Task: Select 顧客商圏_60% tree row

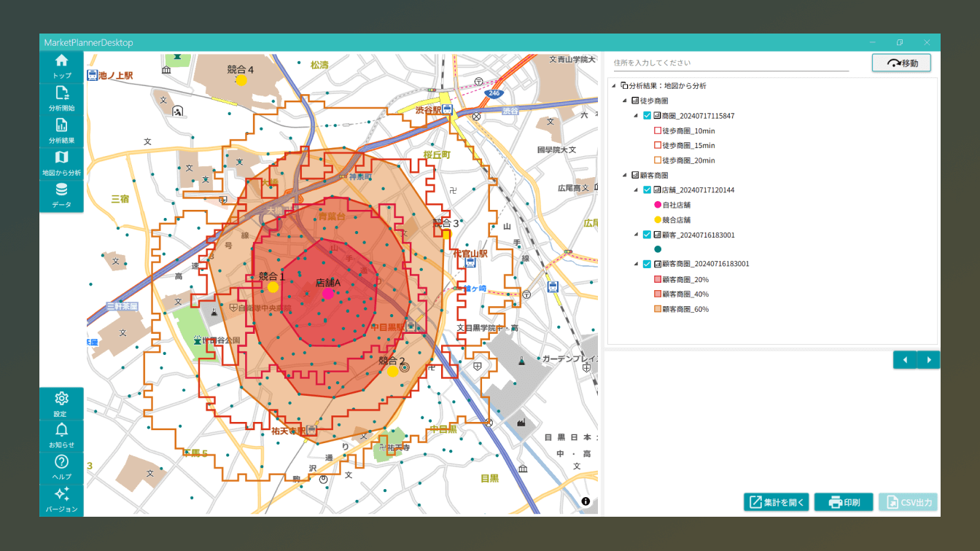Action: point(682,309)
